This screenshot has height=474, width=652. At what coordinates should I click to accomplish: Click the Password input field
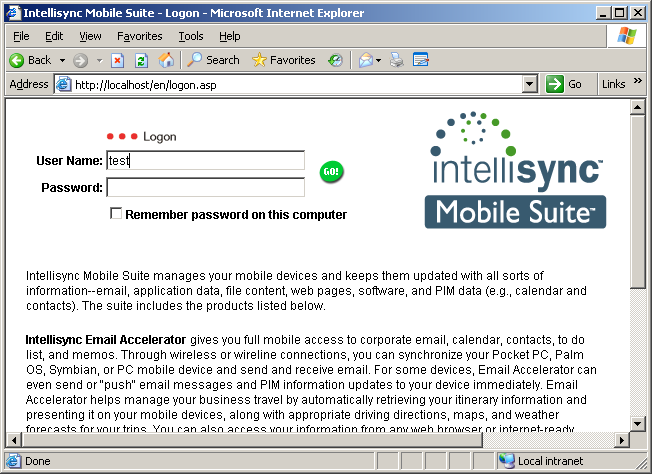(x=205, y=187)
